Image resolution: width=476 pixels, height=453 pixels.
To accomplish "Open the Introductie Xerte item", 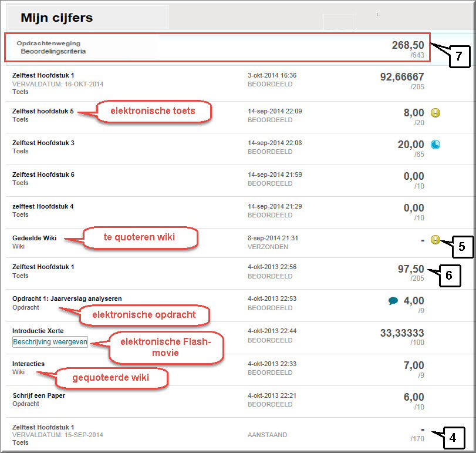I will click(38, 331).
